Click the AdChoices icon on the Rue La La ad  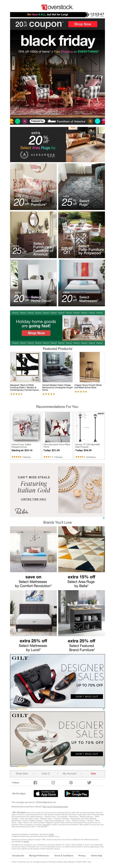pyautogui.click(x=103, y=518)
